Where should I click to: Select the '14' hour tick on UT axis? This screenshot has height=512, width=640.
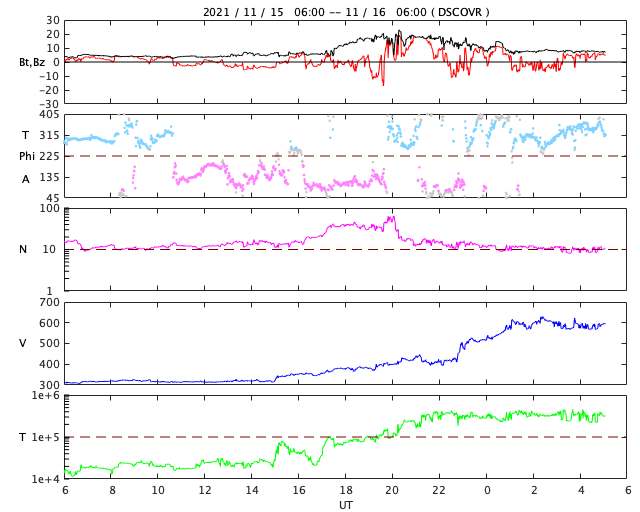252,490
